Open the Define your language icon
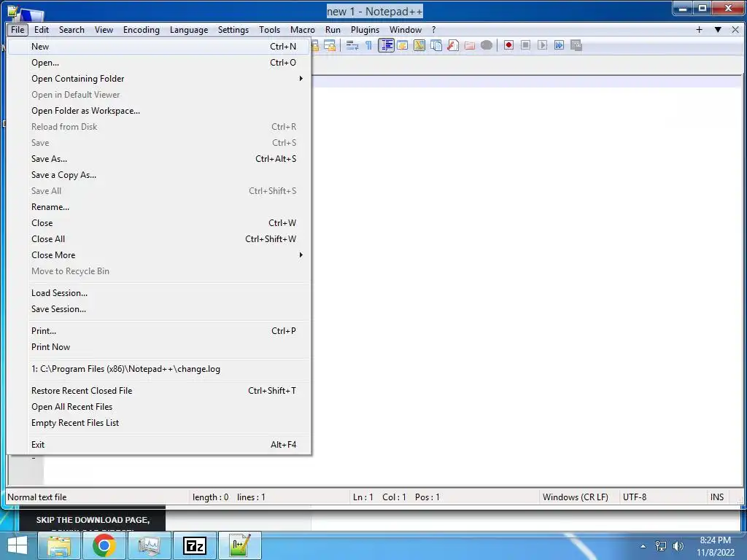The width and height of the screenshot is (747, 560). (x=403, y=45)
